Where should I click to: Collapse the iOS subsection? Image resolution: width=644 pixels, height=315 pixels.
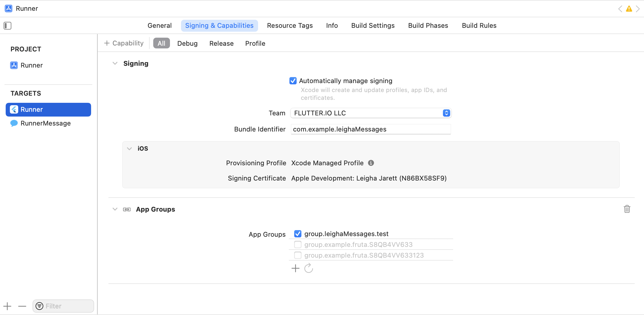pyautogui.click(x=129, y=148)
